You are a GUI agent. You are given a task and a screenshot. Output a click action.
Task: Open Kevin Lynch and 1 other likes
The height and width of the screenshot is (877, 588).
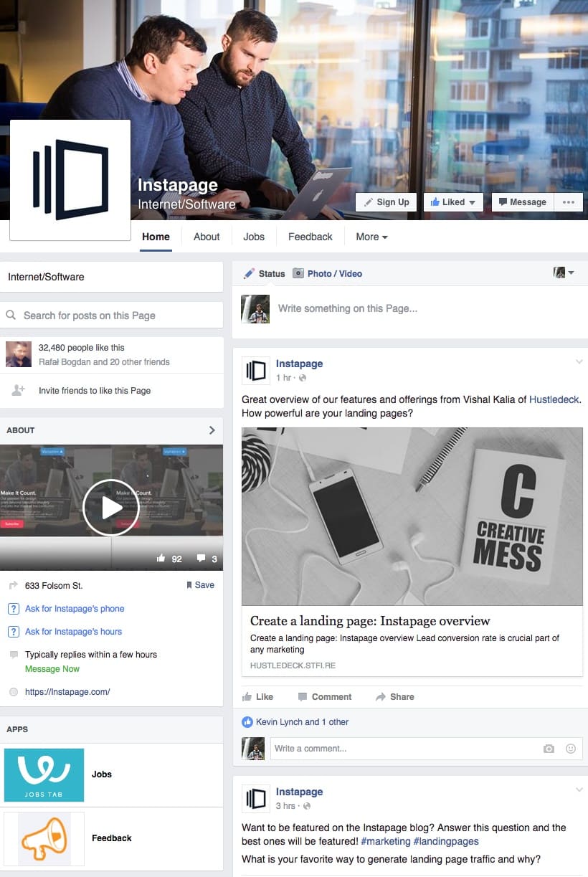tap(302, 722)
